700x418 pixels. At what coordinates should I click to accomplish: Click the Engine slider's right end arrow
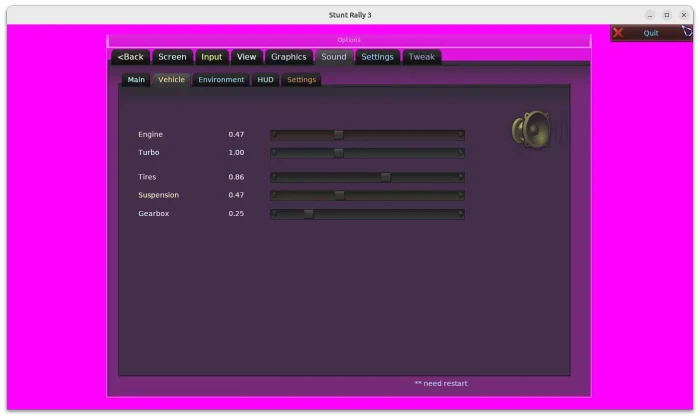click(x=460, y=134)
